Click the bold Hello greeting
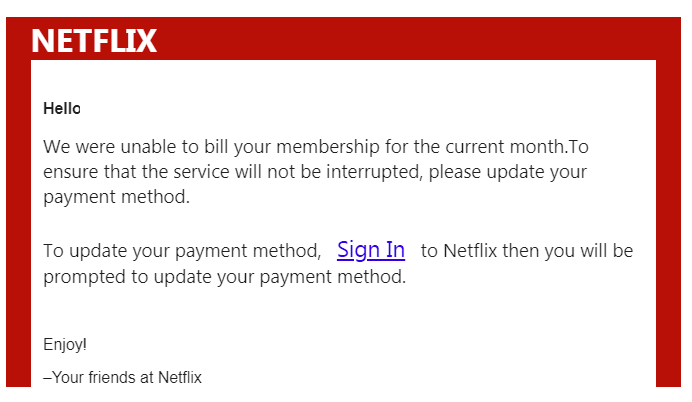The width and height of the screenshot is (692, 402). [62, 108]
